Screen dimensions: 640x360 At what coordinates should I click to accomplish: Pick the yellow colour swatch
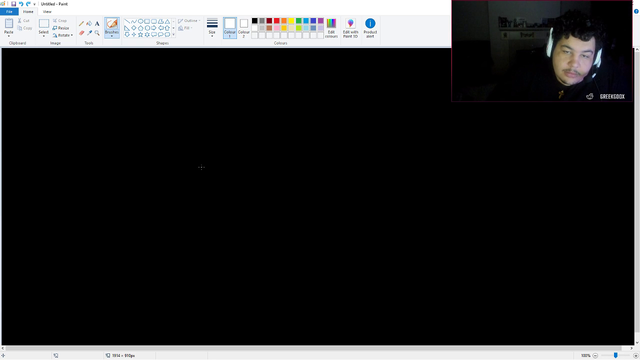[x=291, y=21]
